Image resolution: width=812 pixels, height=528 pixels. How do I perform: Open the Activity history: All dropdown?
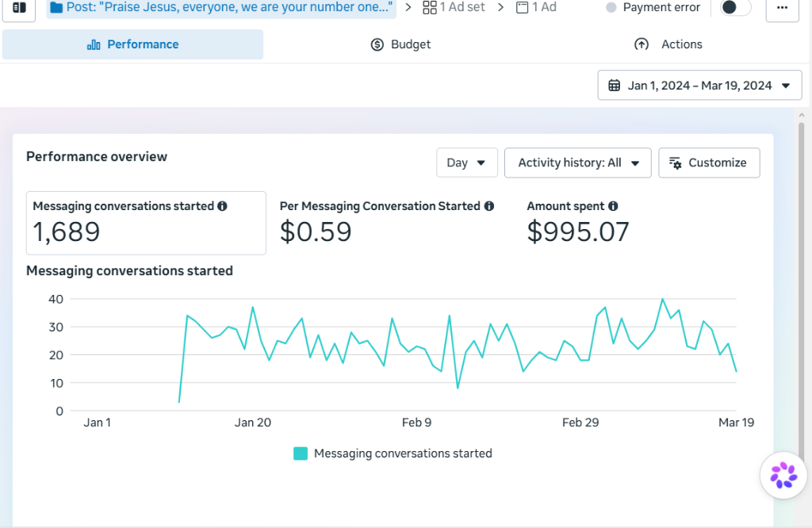(577, 163)
